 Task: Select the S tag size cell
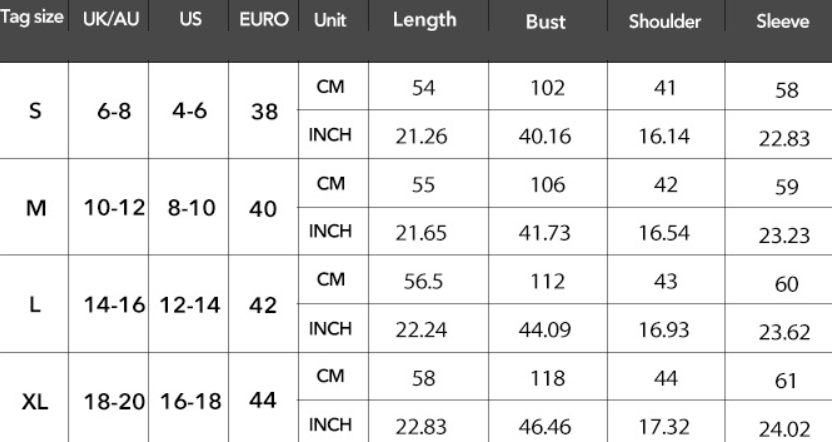click(36, 111)
